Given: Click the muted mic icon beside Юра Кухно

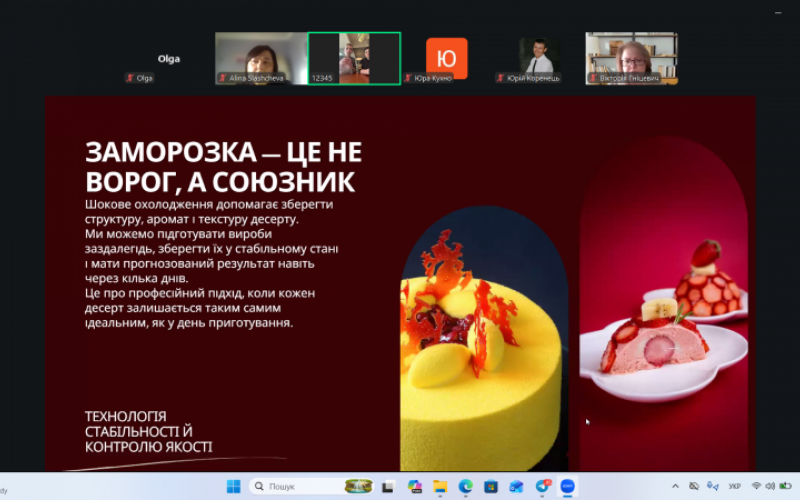Looking at the screenshot, I should 408,78.
